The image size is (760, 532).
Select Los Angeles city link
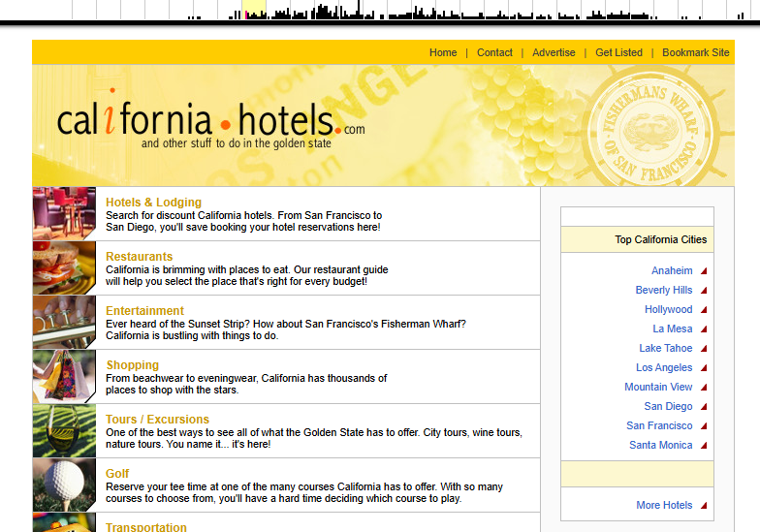pyautogui.click(x=664, y=367)
